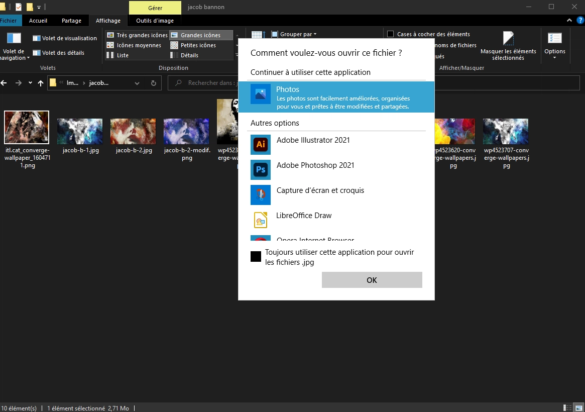Toggle Volet des détails pane
The image size is (585, 412).
(58, 53)
